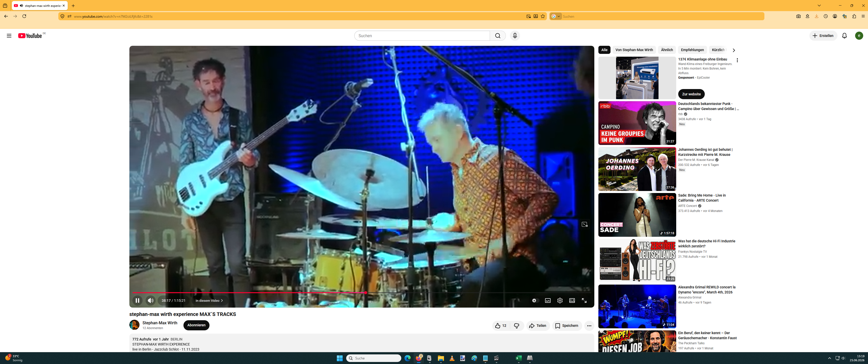The height and width of the screenshot is (364, 868).
Task: Pause the video with the player button
Action: [137, 300]
